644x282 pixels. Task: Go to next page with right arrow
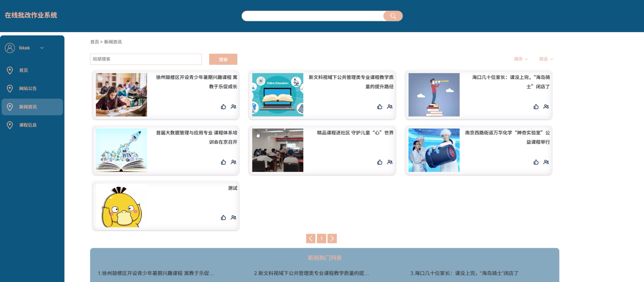pos(332,239)
